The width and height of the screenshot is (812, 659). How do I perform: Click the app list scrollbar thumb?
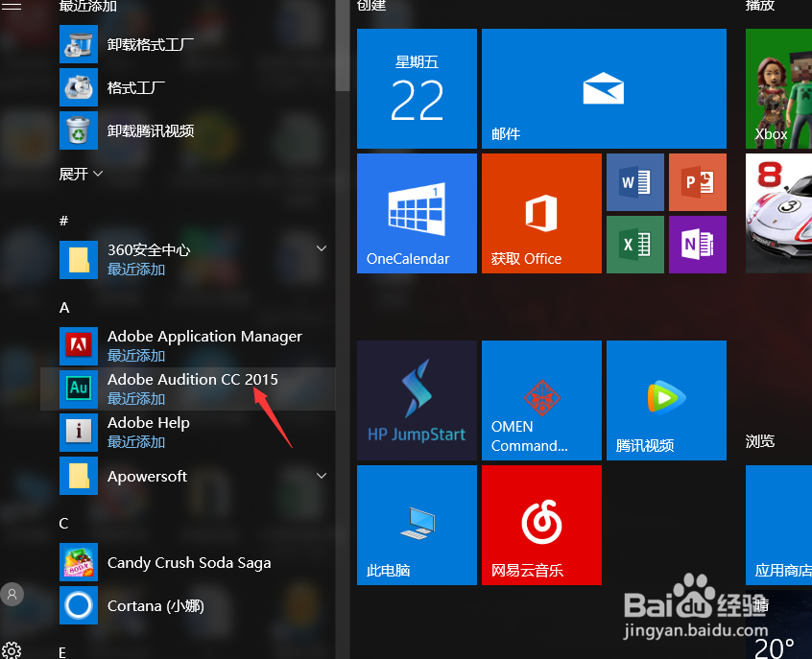pos(343,45)
